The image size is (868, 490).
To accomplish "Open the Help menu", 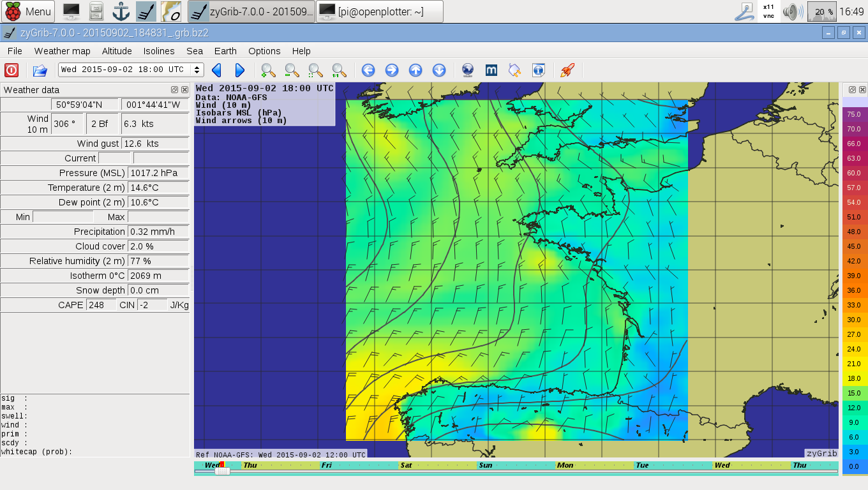I will point(301,51).
